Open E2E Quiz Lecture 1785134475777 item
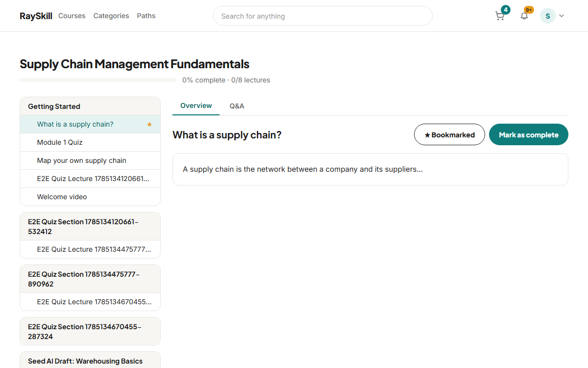The width and height of the screenshot is (588, 368). (x=90, y=249)
